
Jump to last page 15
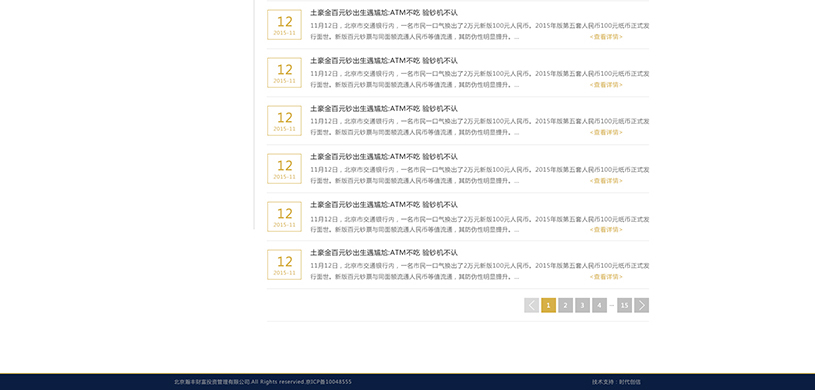click(x=625, y=305)
